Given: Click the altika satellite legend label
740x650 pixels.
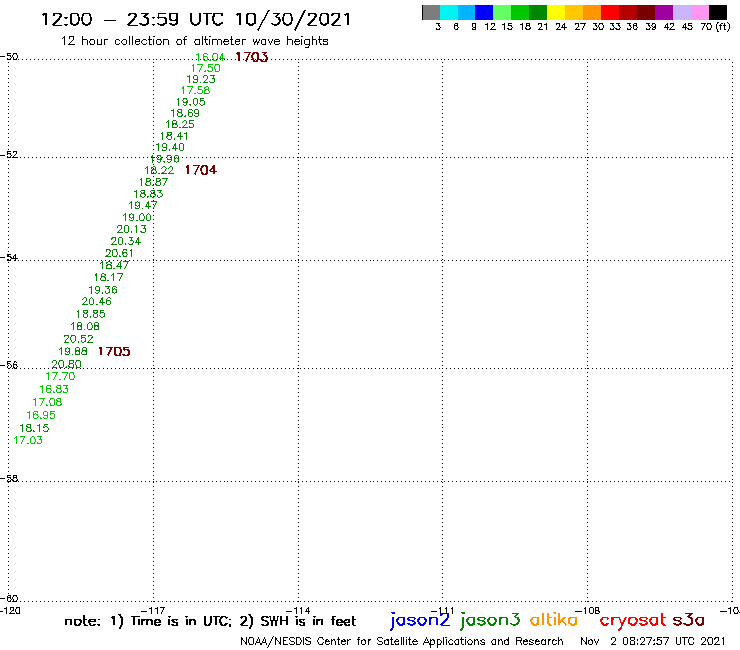Looking at the screenshot, I should click(554, 620).
